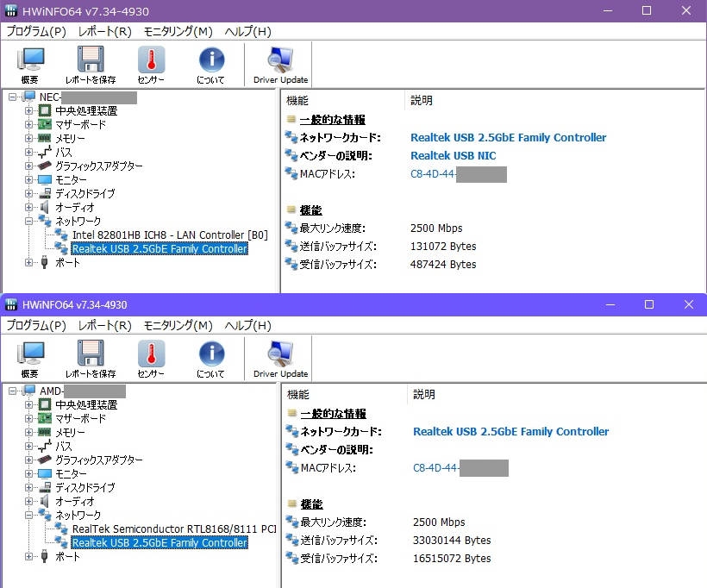The image size is (707, 588).
Task: Select グラフィックスアダプター under the NEC tree
Action: [x=99, y=166]
